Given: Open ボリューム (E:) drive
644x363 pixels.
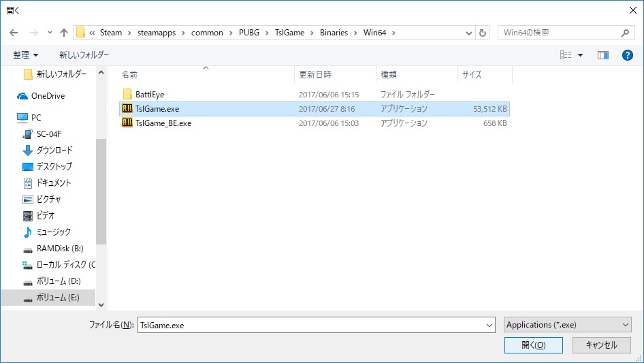Looking at the screenshot, I should point(57,298).
